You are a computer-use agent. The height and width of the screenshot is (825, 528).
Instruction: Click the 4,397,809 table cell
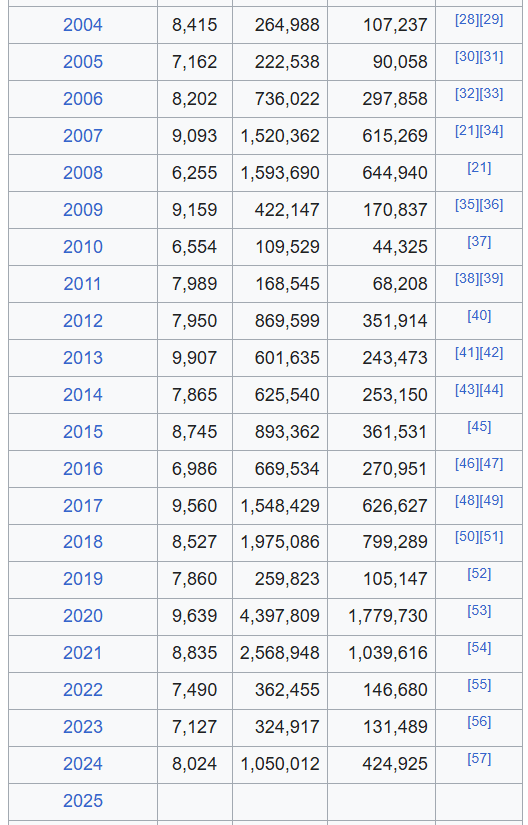(x=280, y=617)
